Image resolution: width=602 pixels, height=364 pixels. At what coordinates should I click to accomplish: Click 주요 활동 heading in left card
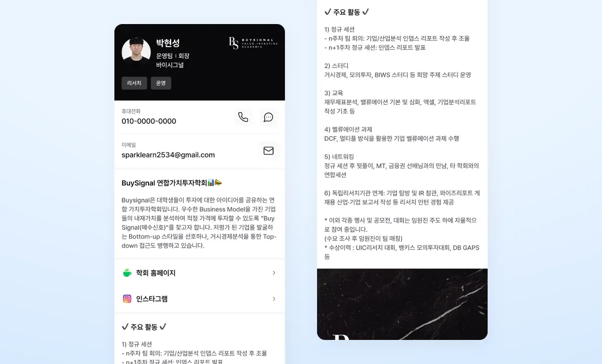point(144,327)
